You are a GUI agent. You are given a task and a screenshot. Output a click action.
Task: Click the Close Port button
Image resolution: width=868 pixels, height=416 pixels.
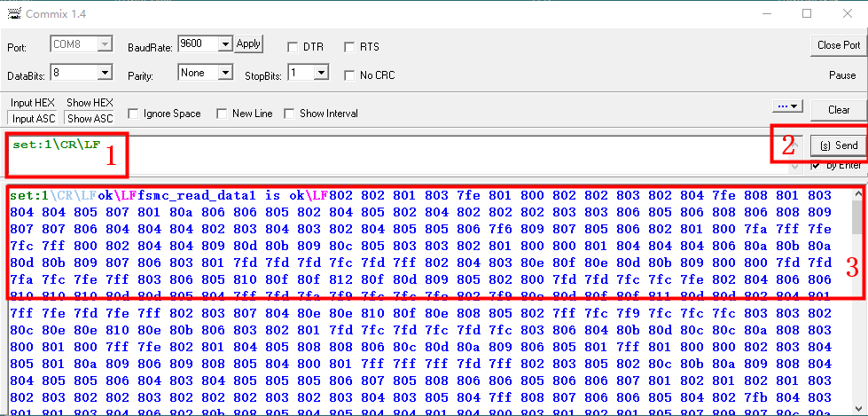(838, 45)
